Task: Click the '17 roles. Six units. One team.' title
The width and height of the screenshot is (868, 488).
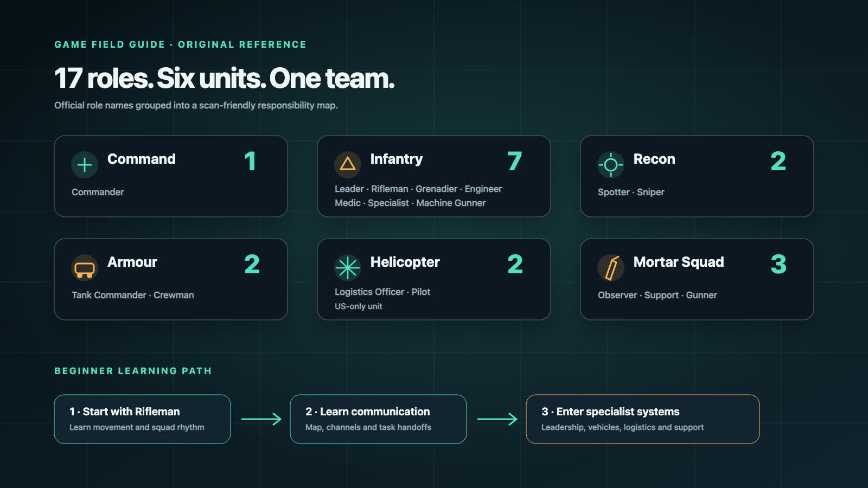Action: (224, 79)
